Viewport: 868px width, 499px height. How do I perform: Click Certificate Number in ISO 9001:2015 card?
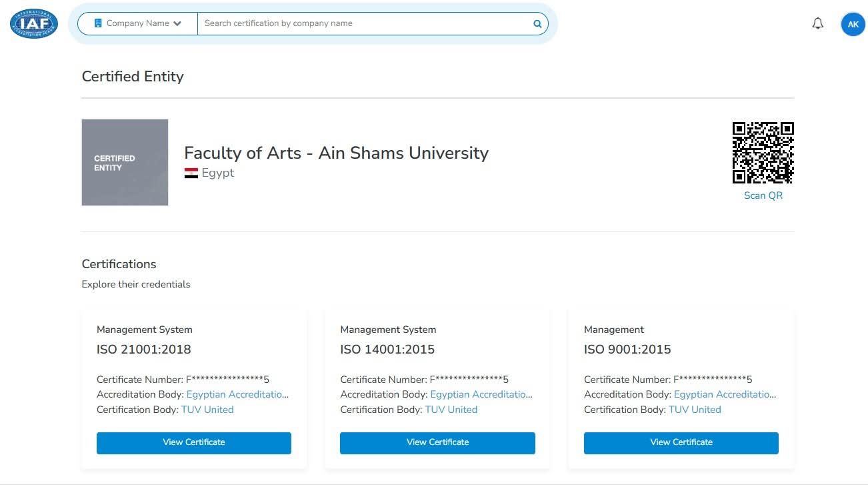(668, 379)
